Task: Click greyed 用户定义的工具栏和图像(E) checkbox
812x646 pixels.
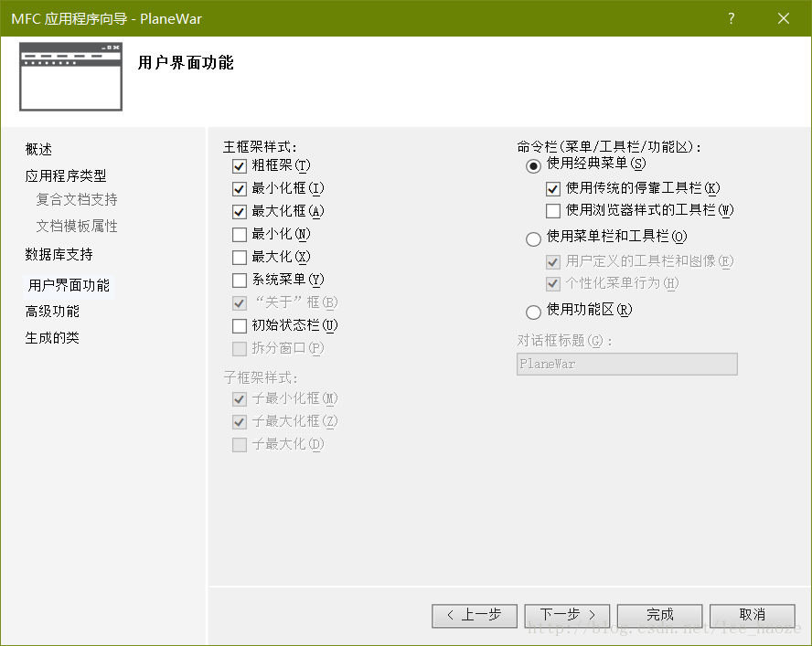Action: (553, 262)
